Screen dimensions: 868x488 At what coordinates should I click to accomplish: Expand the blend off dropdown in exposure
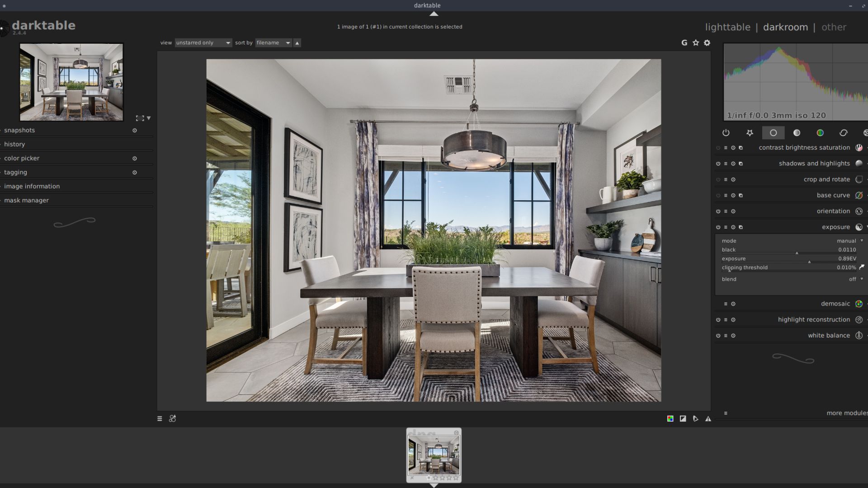856,279
